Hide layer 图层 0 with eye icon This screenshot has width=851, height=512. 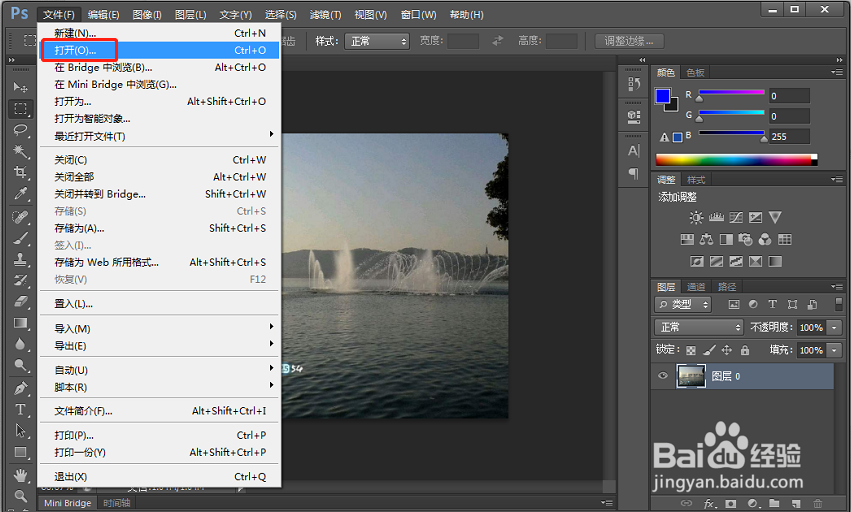(663, 376)
